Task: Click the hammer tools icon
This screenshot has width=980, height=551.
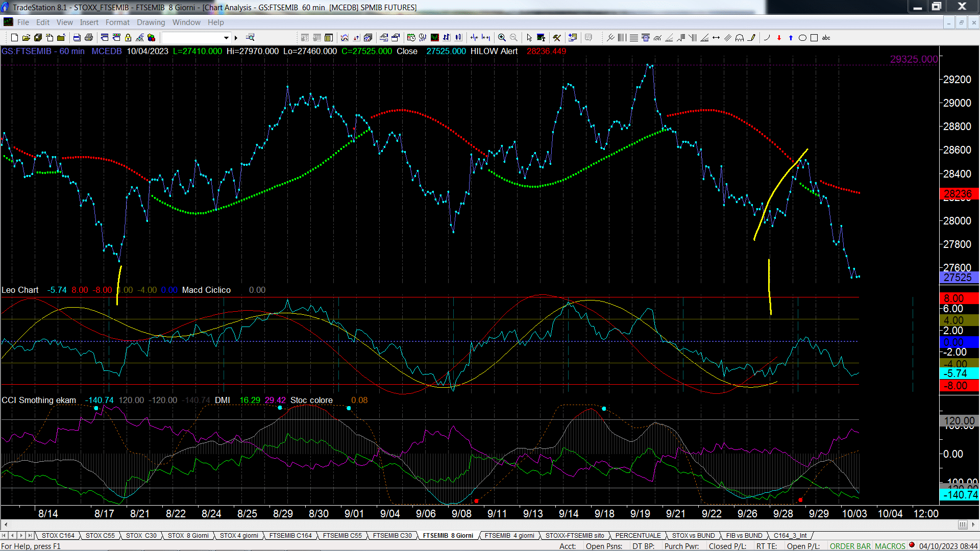Action: [557, 38]
